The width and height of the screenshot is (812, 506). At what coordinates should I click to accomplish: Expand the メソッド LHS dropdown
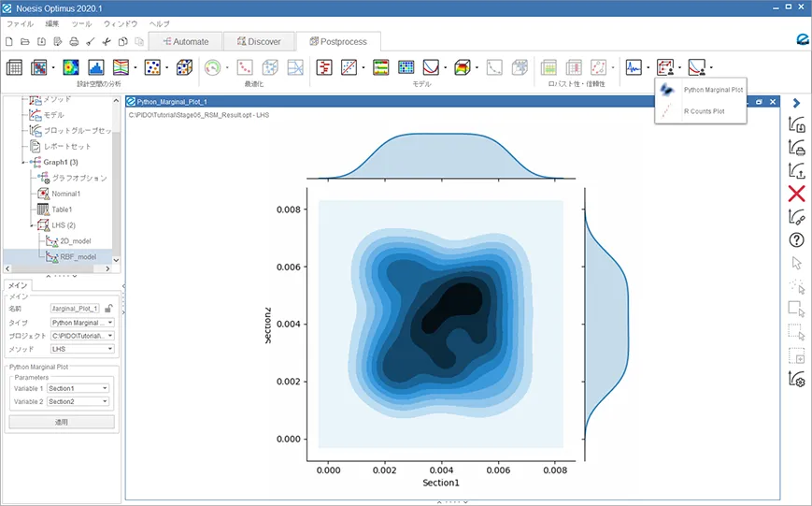click(x=82, y=349)
